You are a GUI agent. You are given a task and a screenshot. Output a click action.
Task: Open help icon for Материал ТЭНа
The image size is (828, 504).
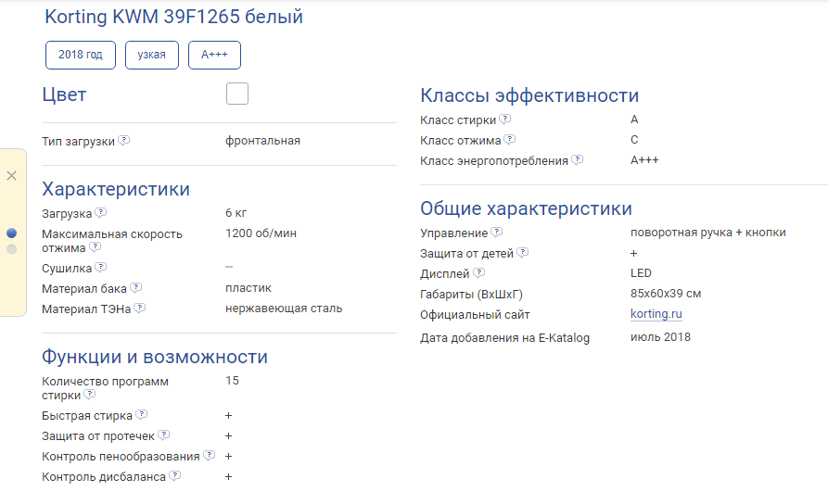[x=140, y=309]
